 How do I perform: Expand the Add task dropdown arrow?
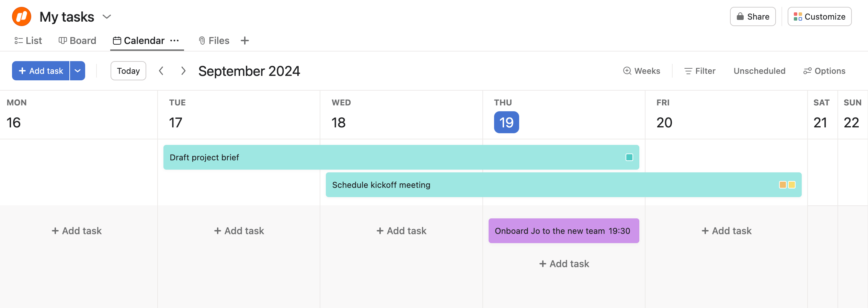point(78,71)
